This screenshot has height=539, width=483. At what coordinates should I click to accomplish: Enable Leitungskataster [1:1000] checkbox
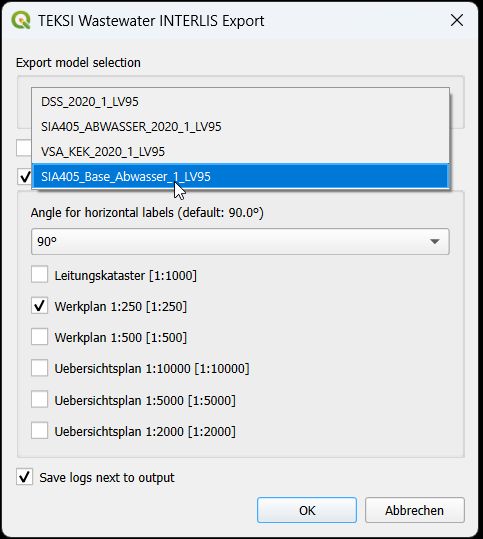(x=40, y=275)
